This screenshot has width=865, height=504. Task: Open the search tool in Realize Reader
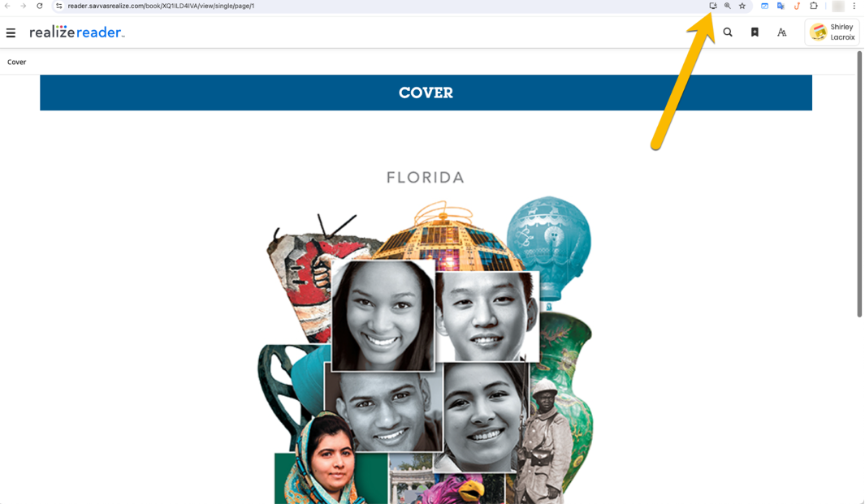click(728, 32)
